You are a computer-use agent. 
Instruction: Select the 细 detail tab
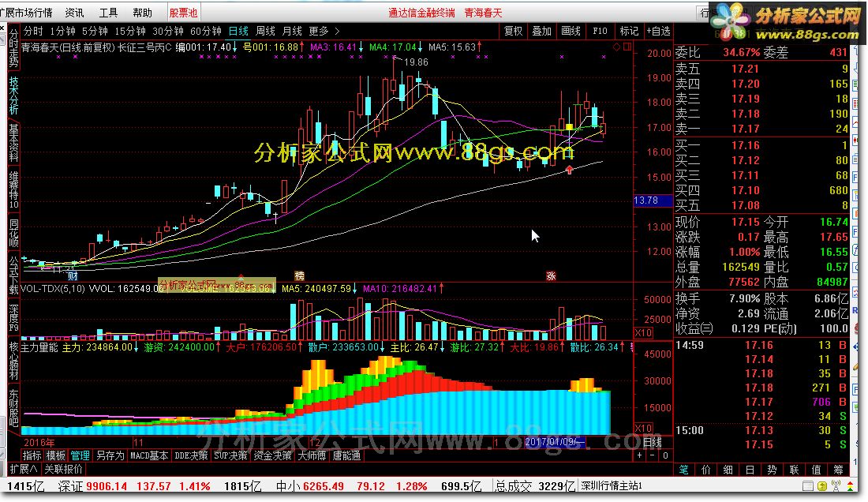728,470
